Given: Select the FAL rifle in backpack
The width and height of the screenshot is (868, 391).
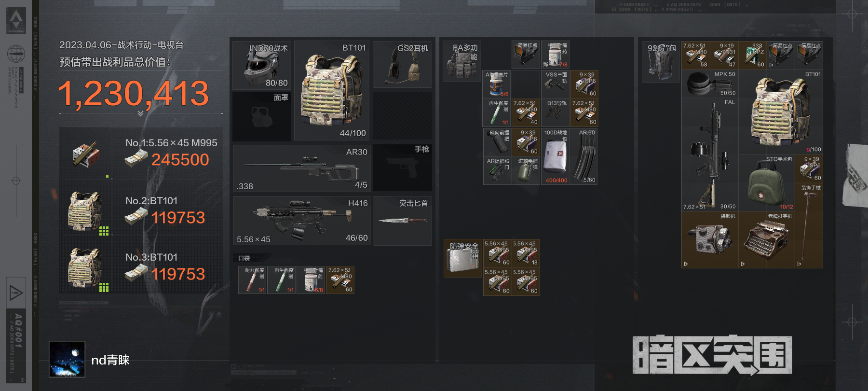Looking at the screenshot, I should click(710, 154).
